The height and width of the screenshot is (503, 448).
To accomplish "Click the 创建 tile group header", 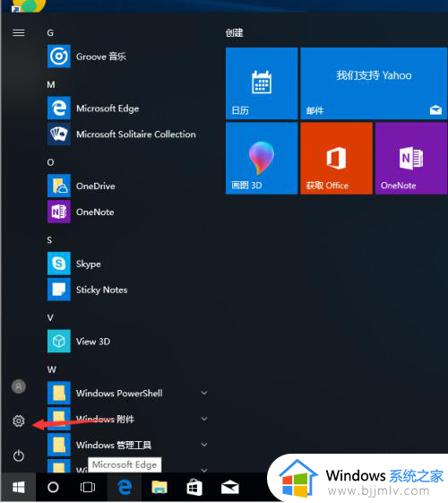I will tap(234, 32).
